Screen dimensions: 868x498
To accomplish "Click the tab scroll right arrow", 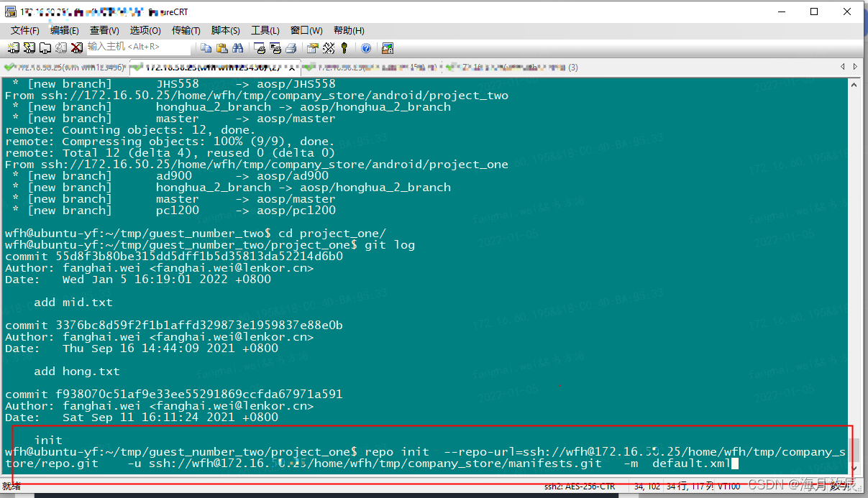I will tap(856, 67).
